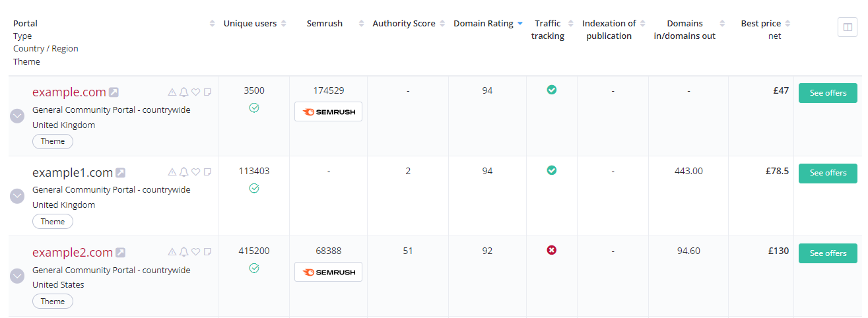Sort by Domain Rating column header
Image resolution: width=868 pixels, height=318 pixels.
483,23
